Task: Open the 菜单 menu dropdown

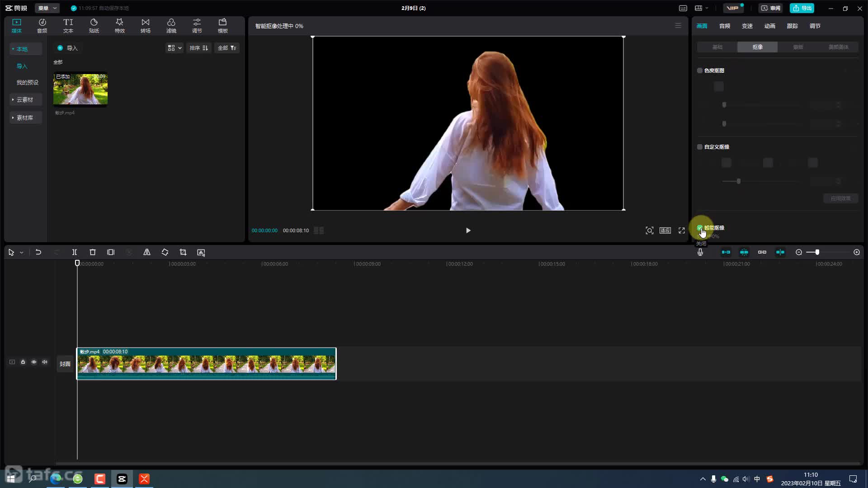Action: 47,8
